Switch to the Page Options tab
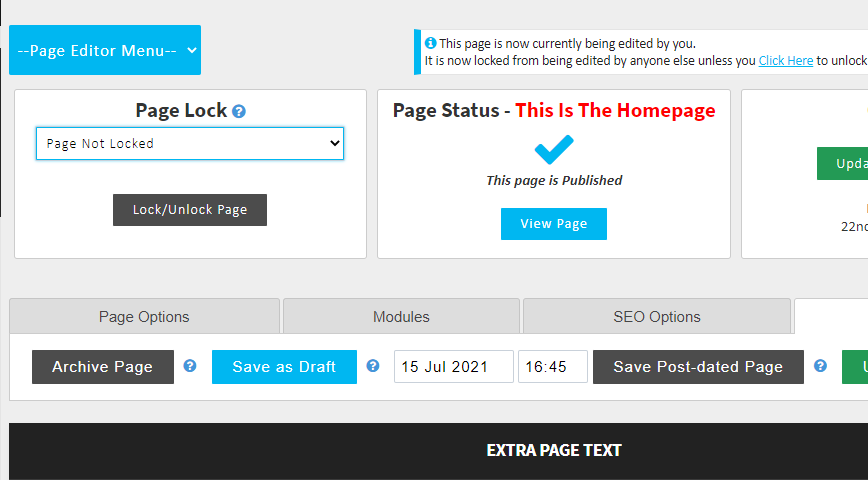The height and width of the screenshot is (480, 868). click(144, 316)
